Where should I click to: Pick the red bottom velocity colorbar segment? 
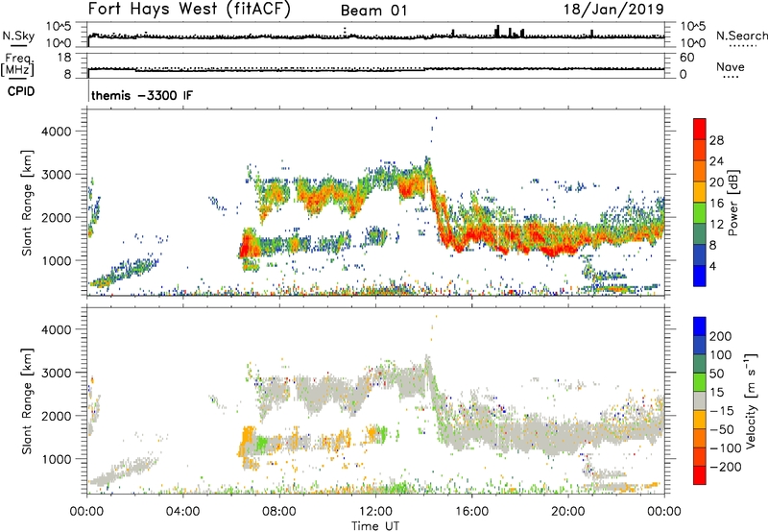click(x=700, y=475)
